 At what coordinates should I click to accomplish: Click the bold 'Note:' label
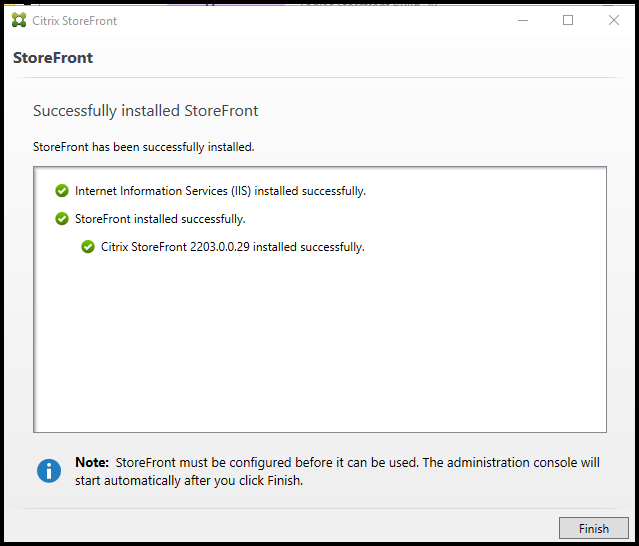[93, 463]
